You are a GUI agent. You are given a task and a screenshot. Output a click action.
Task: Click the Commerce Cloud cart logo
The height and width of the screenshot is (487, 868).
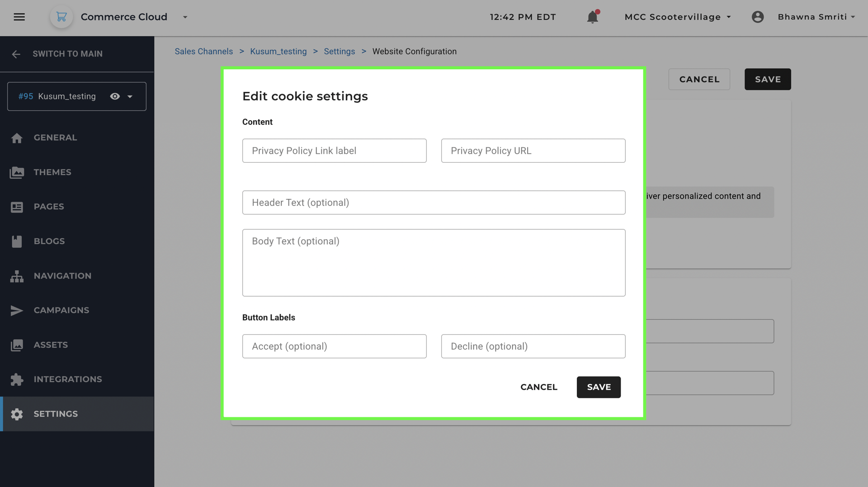61,17
